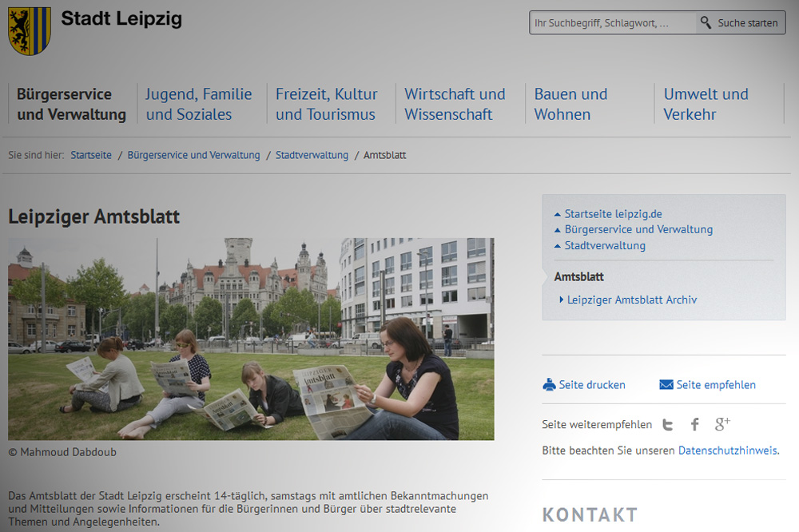This screenshot has width=799, height=532.
Task: Click the search magnifier icon
Action: pos(706,22)
